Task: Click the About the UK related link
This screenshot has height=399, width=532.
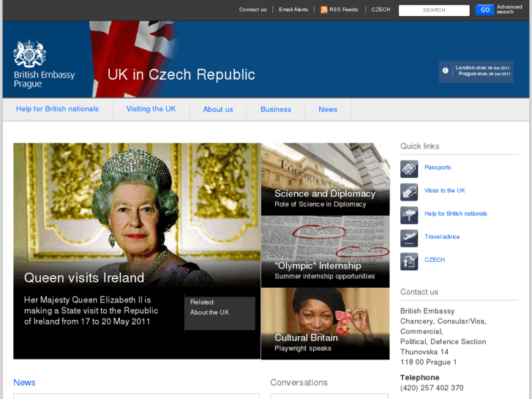Action: (209, 313)
